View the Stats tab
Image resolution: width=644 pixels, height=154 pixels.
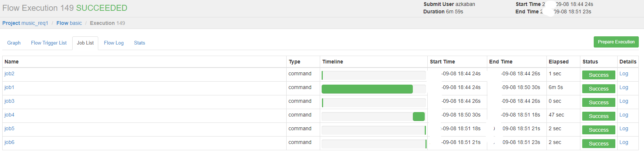140,43
